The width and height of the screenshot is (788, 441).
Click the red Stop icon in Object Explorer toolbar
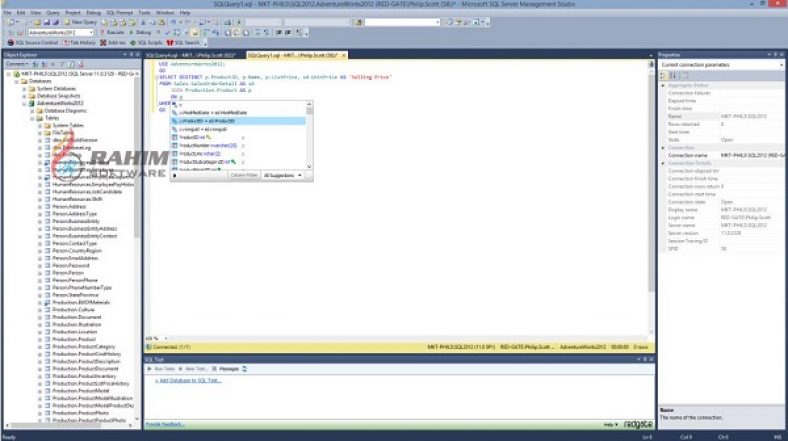(x=81, y=64)
